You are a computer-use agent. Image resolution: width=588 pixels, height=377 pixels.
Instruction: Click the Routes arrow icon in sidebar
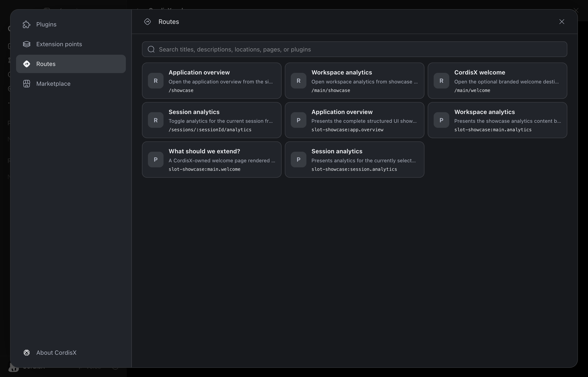[26, 64]
